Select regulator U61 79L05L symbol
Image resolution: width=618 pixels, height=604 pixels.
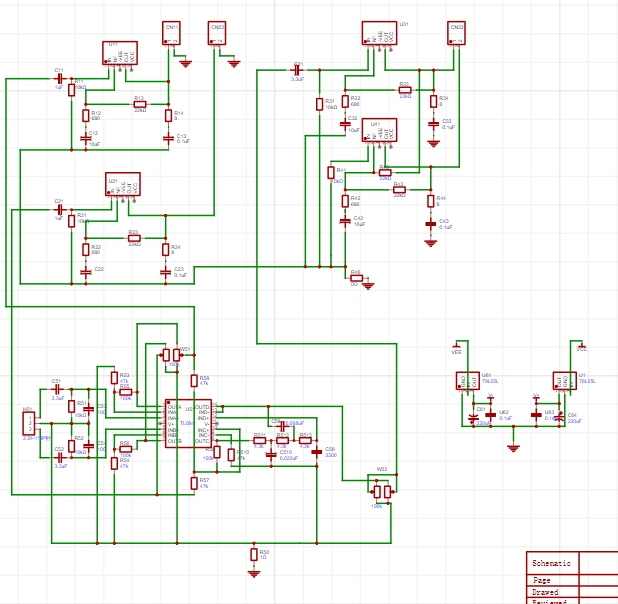[x=467, y=381]
